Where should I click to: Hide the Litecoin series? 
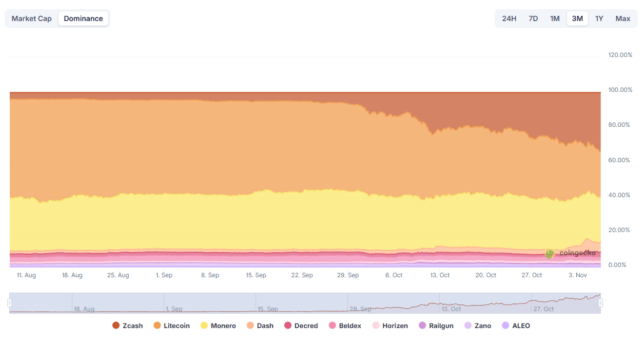(x=171, y=326)
